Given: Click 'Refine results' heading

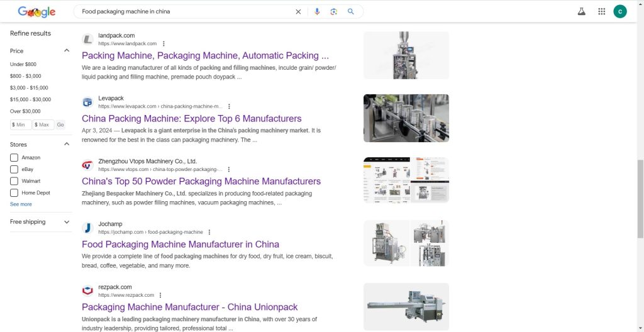Looking at the screenshot, I should tap(30, 33).
